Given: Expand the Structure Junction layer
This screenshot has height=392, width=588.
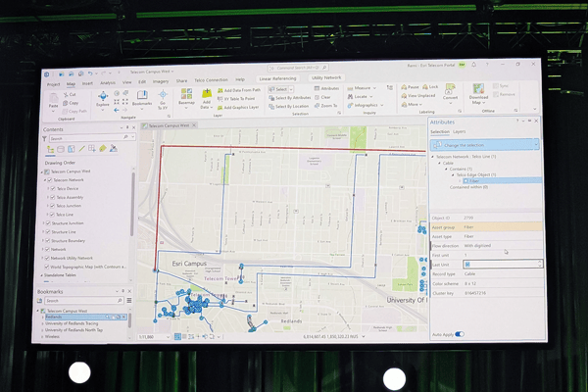Looking at the screenshot, I should pos(43,223).
